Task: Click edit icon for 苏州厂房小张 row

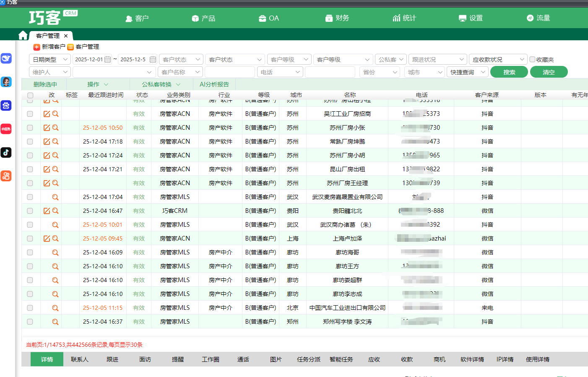Action: tap(47, 128)
